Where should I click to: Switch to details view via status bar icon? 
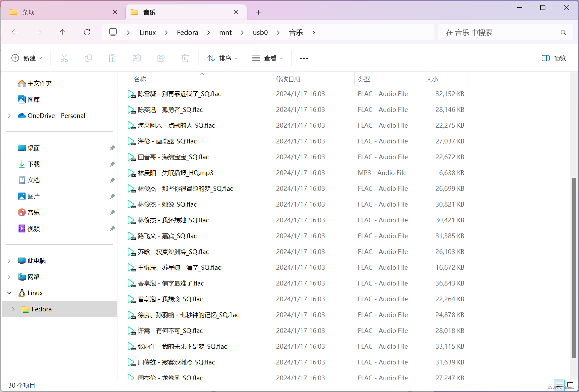[x=559, y=385]
